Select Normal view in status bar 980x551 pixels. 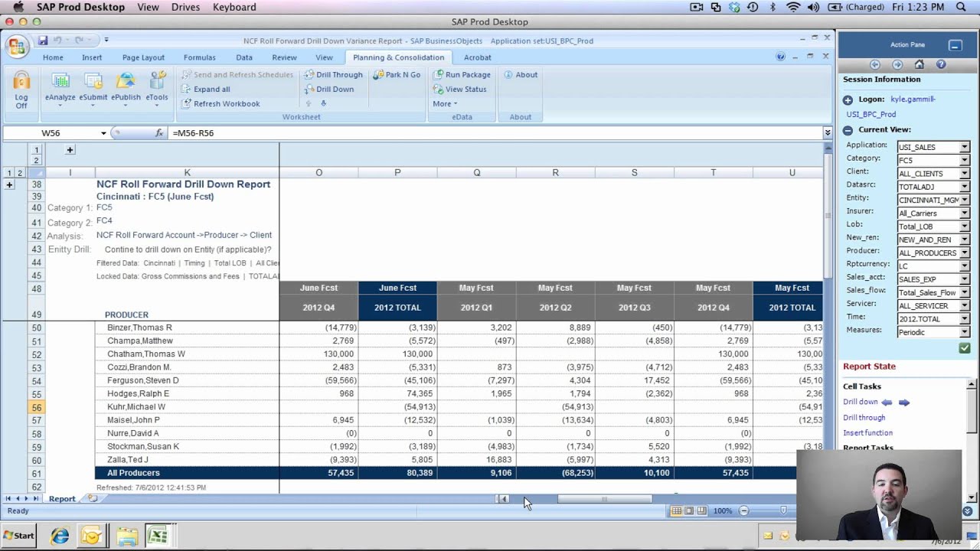pos(677,510)
